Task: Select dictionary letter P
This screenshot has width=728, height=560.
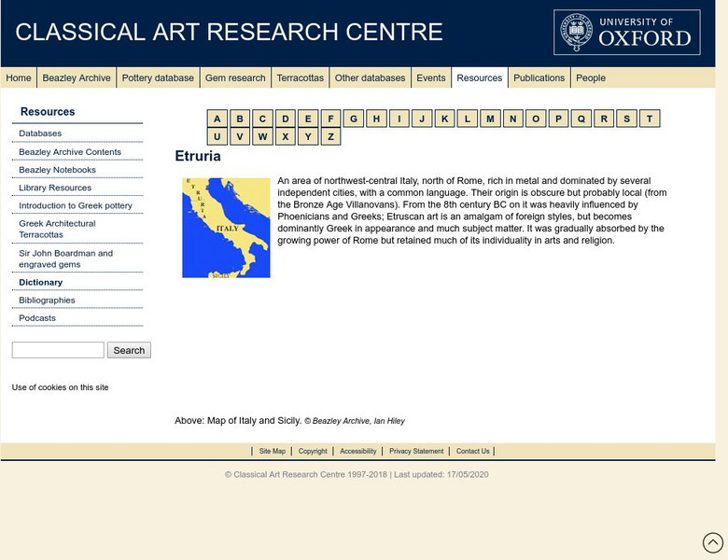Action: click(558, 119)
